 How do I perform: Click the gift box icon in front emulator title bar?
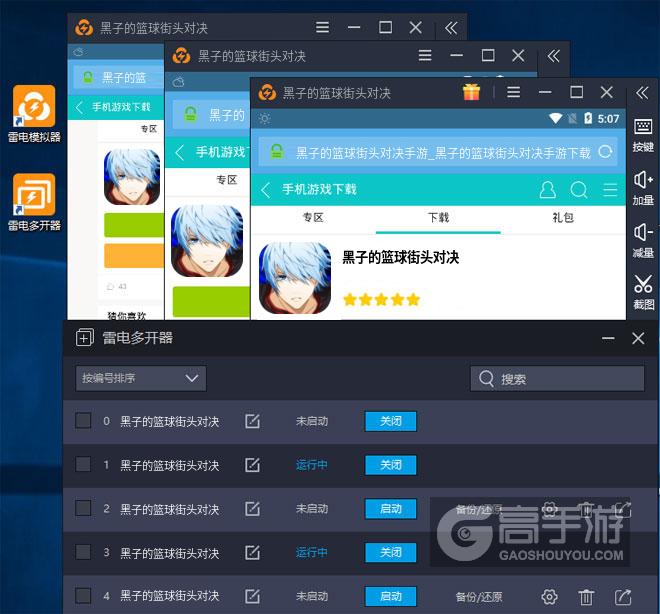click(471, 92)
